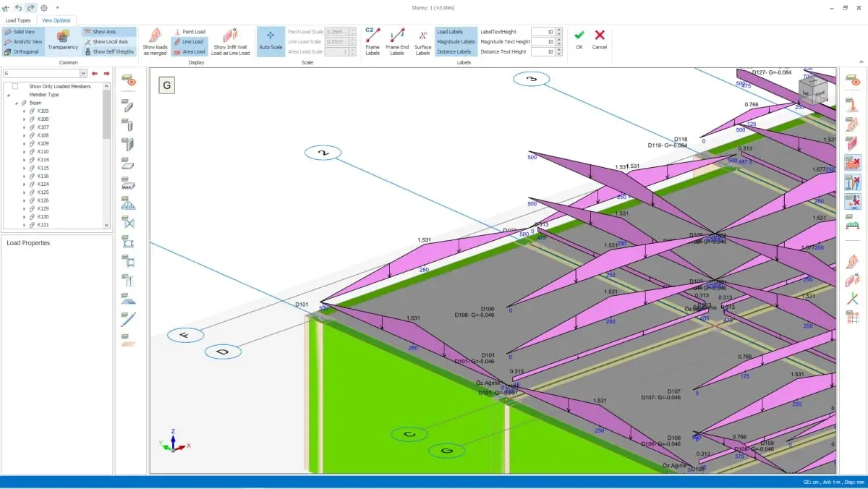
Task: Open the load case G dropdown
Action: point(83,73)
